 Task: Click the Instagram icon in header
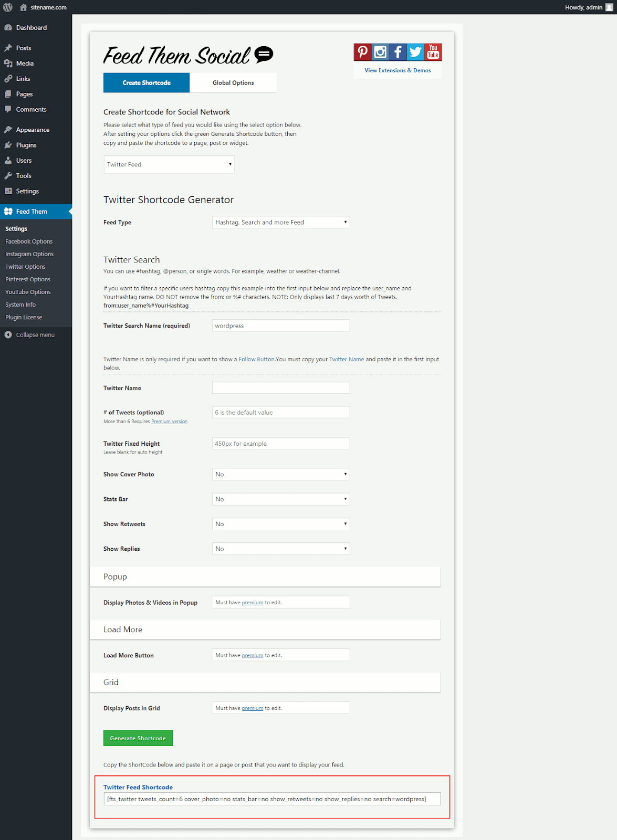tap(380, 52)
